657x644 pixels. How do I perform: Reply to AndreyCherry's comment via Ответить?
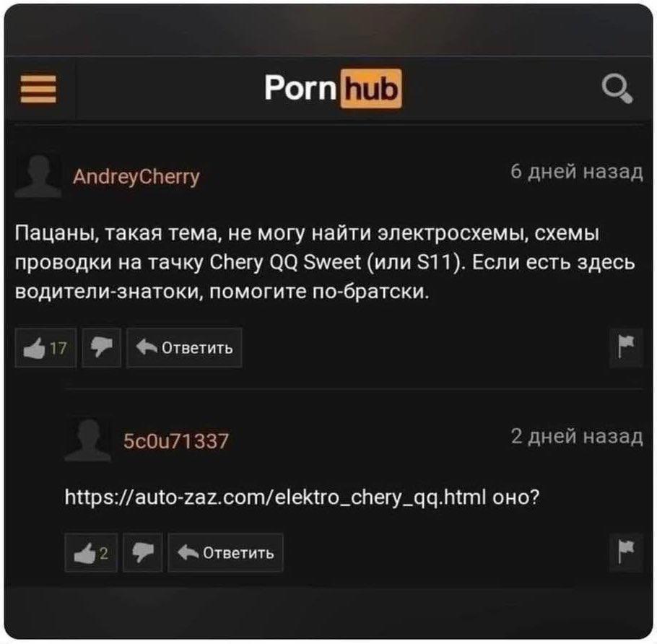[184, 348]
